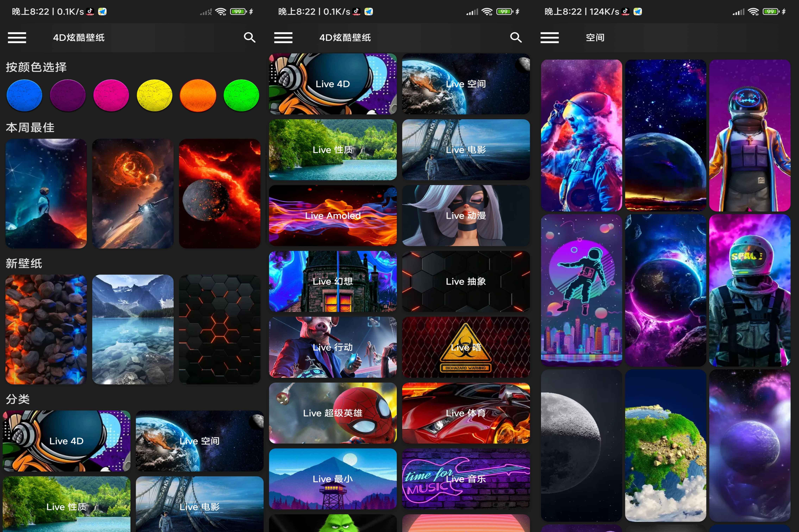The image size is (799, 532).
Task: Select the blue color circle
Action: (24, 95)
